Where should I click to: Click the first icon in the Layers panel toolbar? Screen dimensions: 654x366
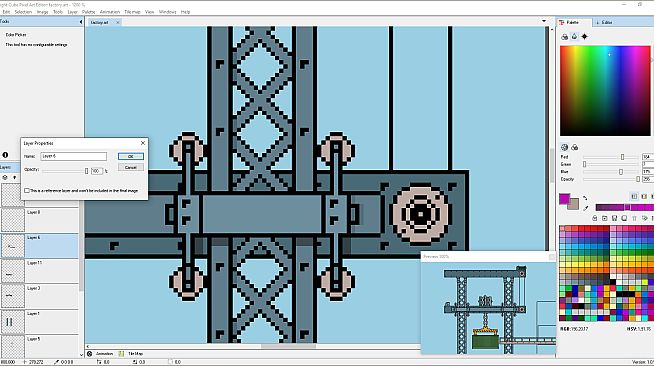click(x=5, y=177)
